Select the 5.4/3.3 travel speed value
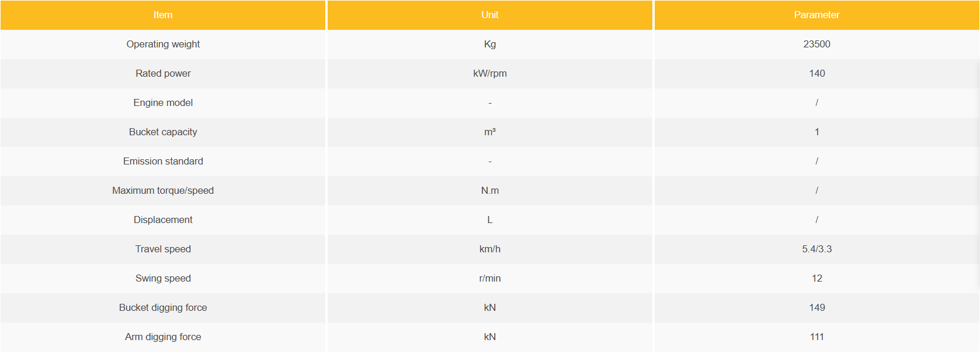Screen dimensions: 980x353 [816, 249]
